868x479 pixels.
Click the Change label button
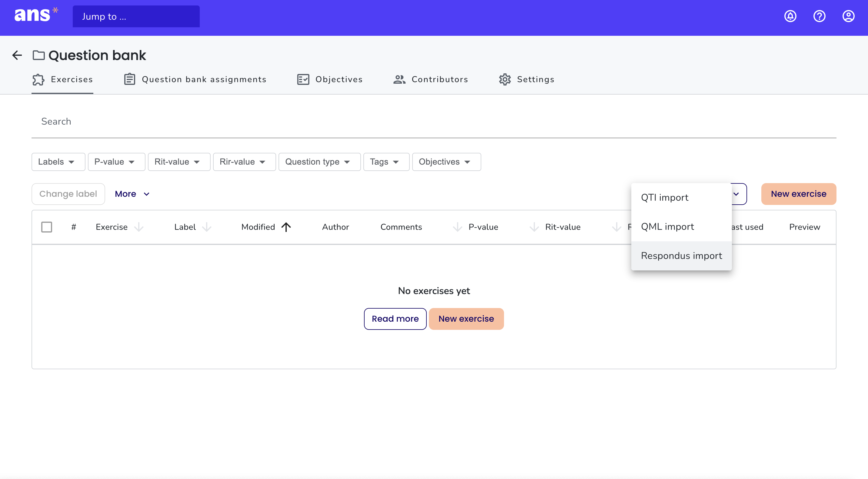pos(68,194)
